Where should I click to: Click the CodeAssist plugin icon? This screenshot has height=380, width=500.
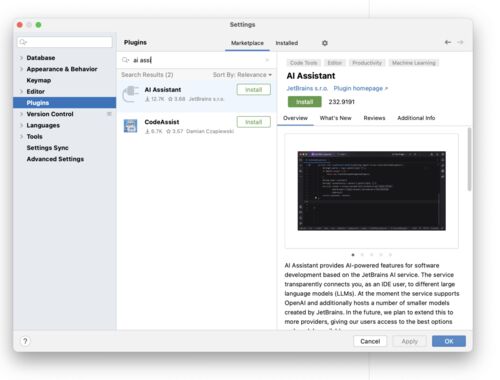130,126
